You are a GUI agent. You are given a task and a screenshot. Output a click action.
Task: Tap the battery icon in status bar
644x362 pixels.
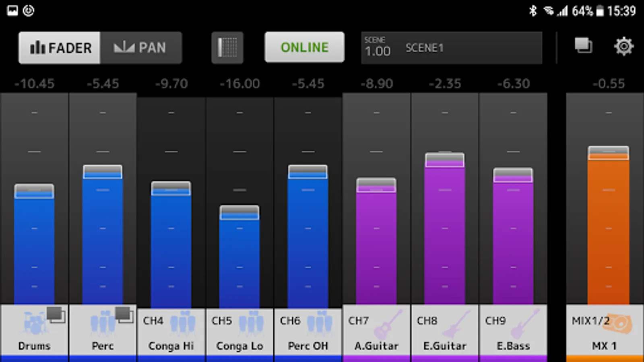600,11
